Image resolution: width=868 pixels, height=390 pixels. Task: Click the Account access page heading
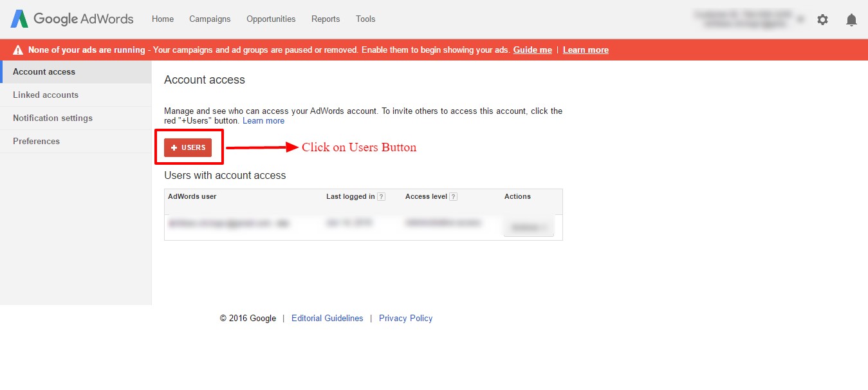(x=205, y=80)
